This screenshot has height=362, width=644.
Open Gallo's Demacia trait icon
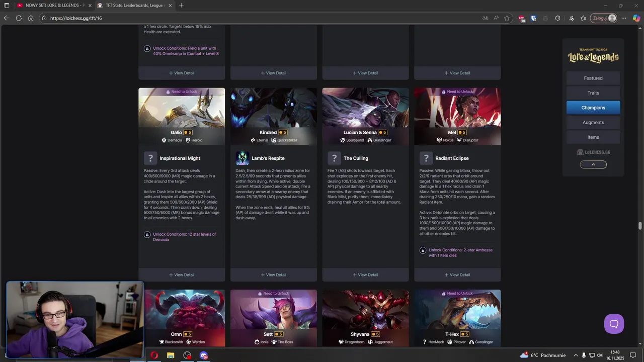[164, 140]
